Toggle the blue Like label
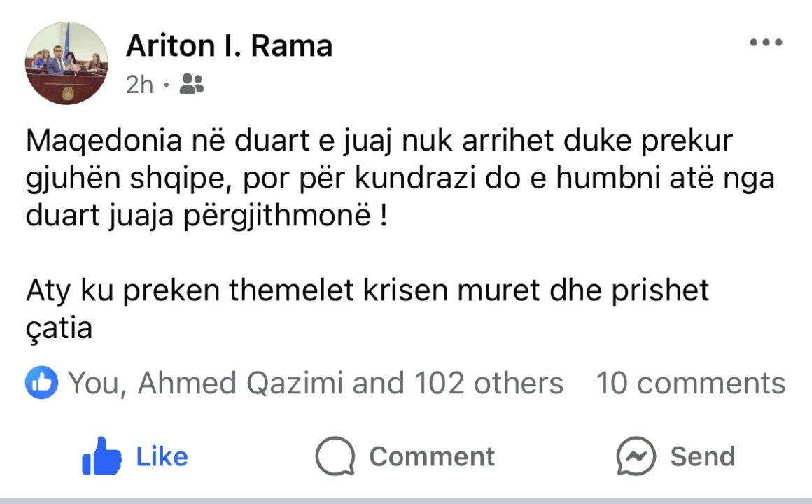The width and height of the screenshot is (812, 504). tap(162, 456)
